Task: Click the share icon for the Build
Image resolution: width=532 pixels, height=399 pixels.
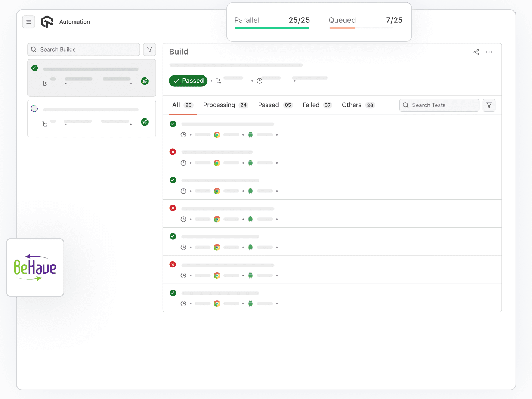Action: point(476,52)
